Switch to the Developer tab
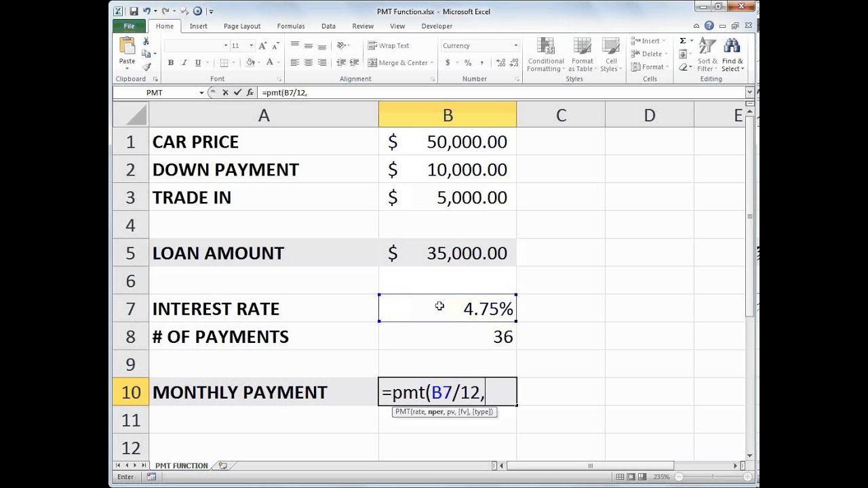Screen dimensions: 868x488 [437, 26]
